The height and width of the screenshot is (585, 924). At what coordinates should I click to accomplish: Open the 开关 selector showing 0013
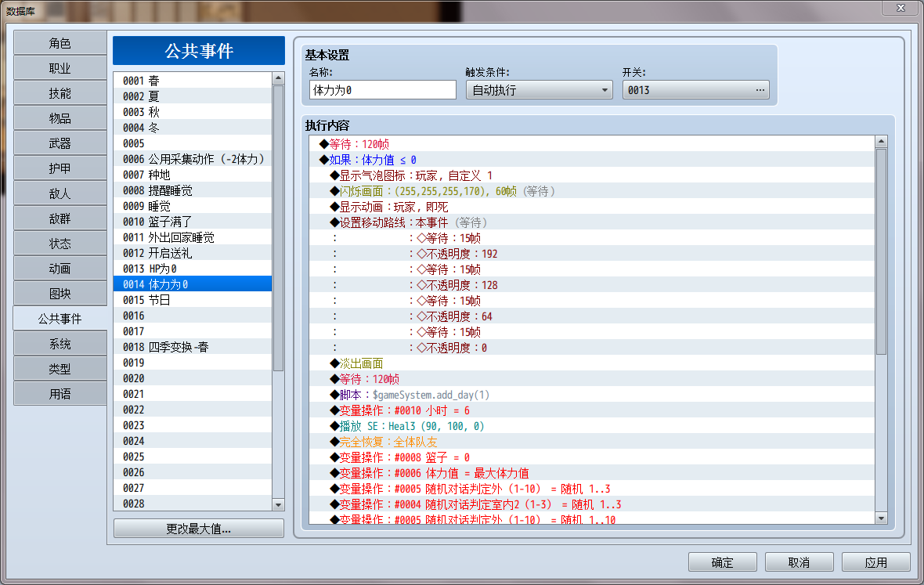tap(696, 90)
